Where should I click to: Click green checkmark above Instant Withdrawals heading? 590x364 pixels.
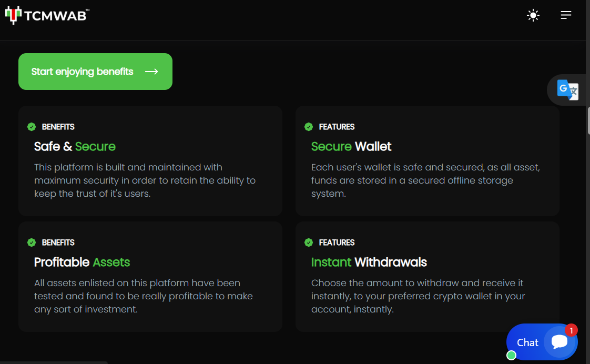(309, 242)
